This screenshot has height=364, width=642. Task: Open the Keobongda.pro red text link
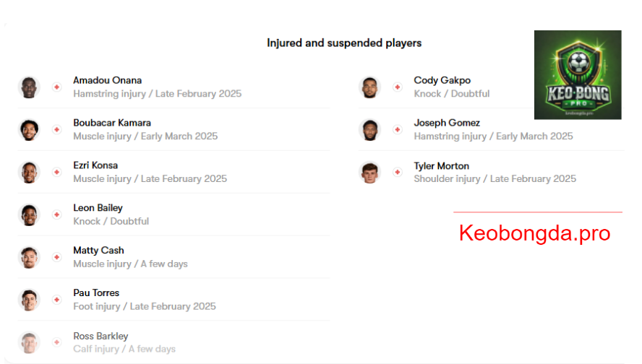pos(535,233)
